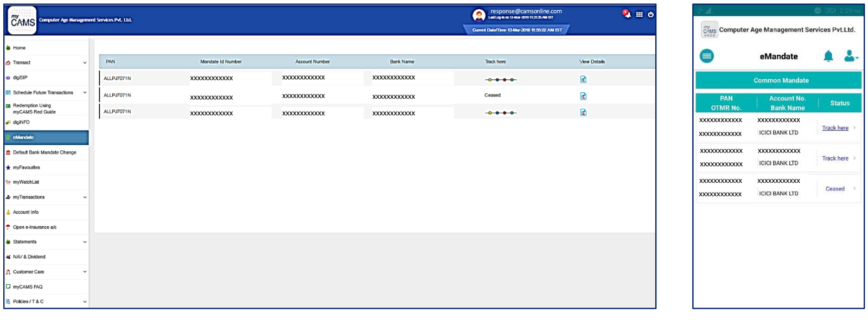Tap the first Track here link in mobile

(835, 128)
